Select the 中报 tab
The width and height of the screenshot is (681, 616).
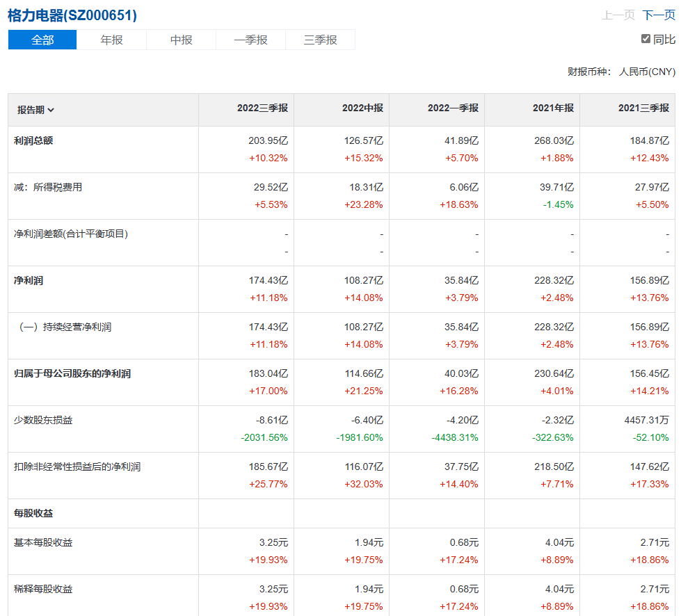click(x=181, y=40)
